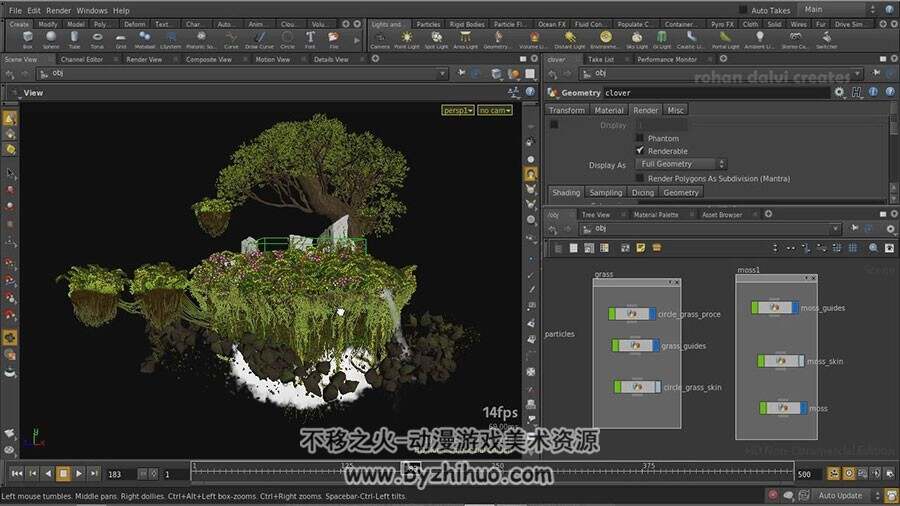Select the Circle shelf tool
900x506 pixels.
(x=287, y=40)
